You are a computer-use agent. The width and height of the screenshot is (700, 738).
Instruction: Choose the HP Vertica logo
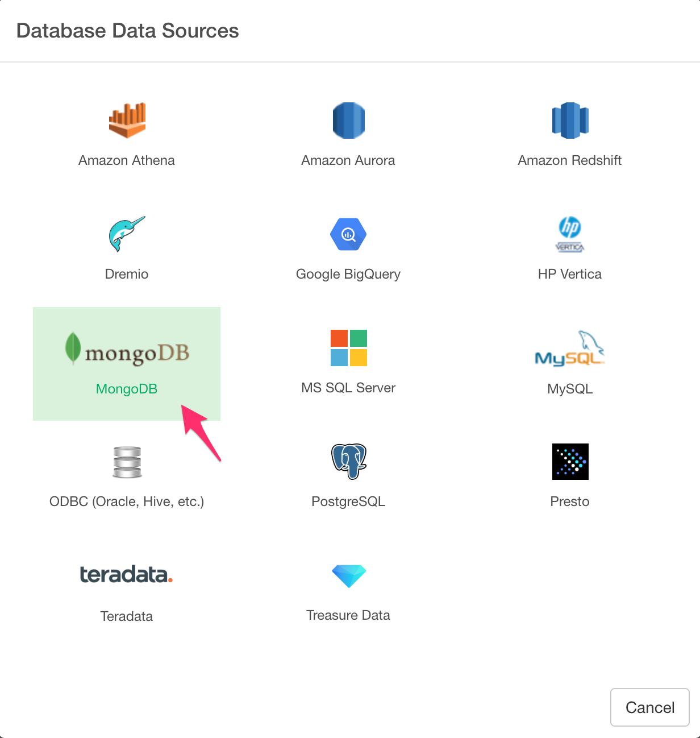[570, 234]
